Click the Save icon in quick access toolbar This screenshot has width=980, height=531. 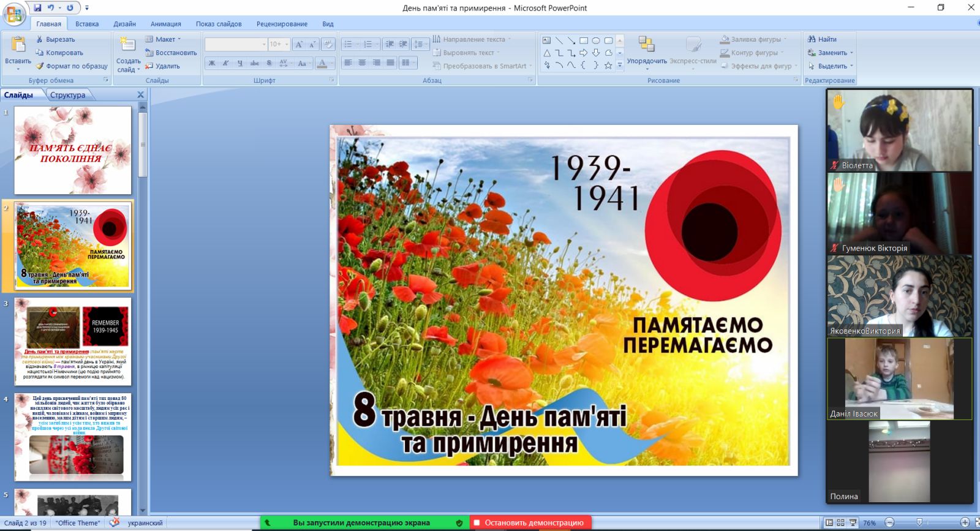(x=37, y=8)
